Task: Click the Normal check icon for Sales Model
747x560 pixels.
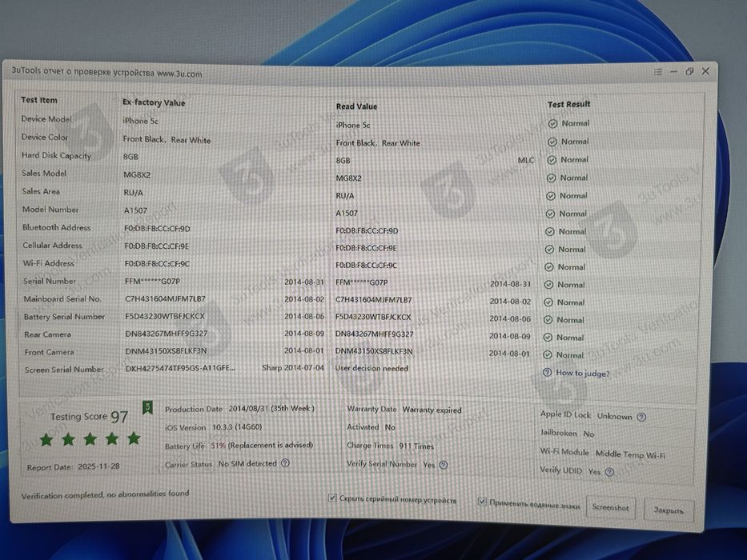Action: [x=551, y=178]
